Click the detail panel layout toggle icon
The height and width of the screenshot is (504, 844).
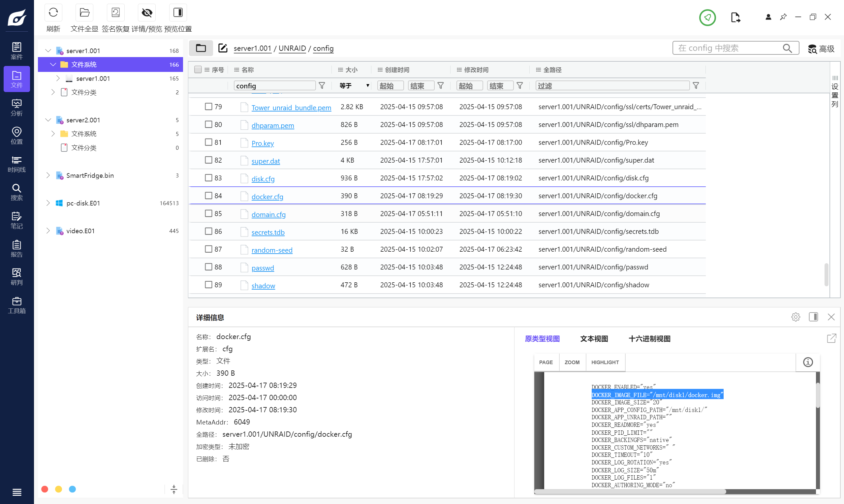pos(813,317)
